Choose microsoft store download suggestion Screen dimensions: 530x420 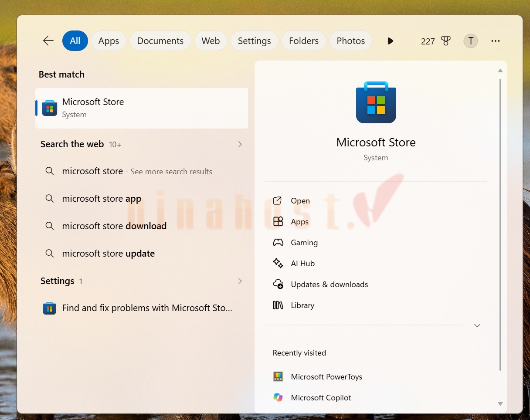coord(142,226)
